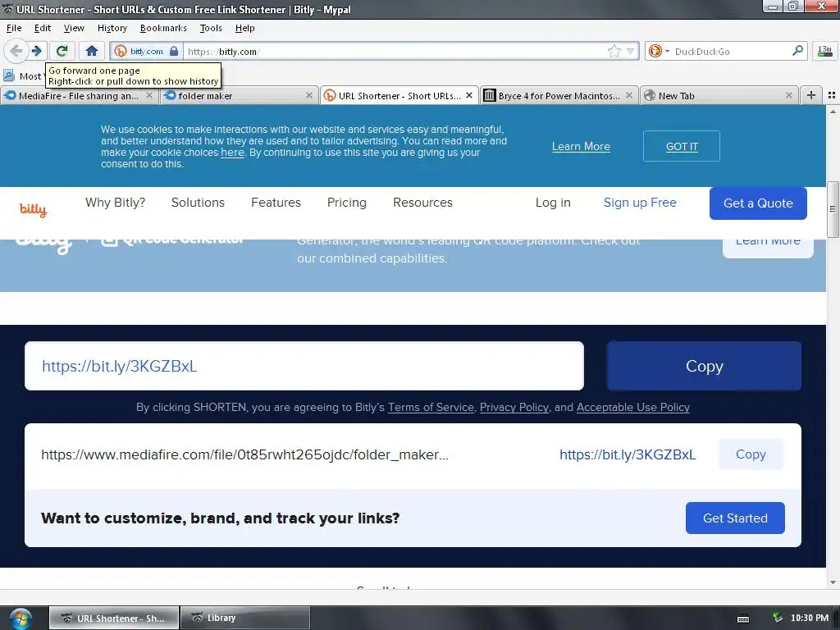
Task: Open the Terms of Service link
Action: coord(431,407)
